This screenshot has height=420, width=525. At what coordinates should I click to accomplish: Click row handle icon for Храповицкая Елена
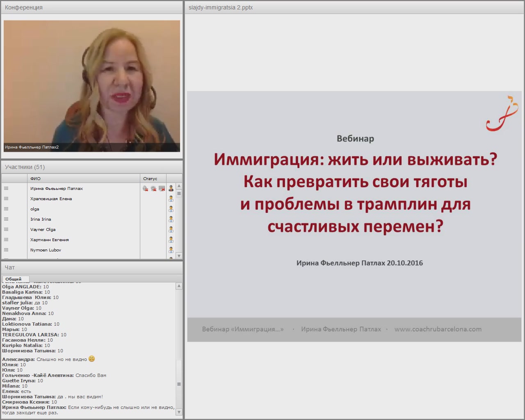click(x=6, y=199)
